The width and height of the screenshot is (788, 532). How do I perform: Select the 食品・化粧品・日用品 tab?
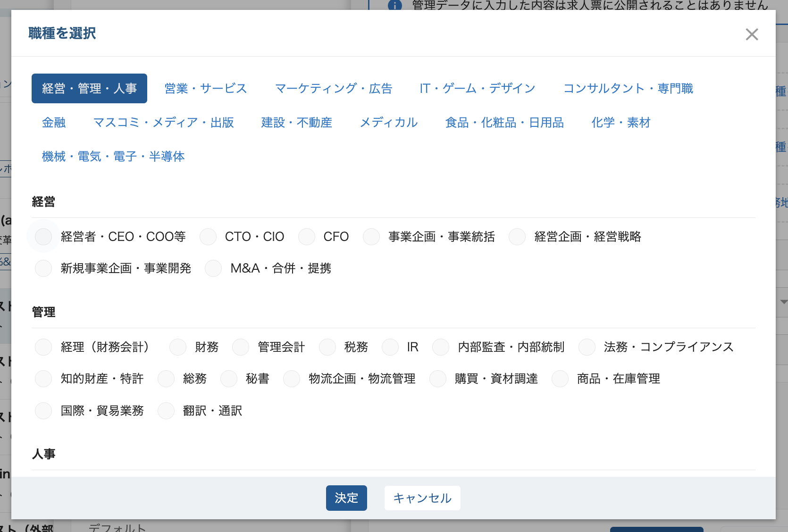click(504, 123)
